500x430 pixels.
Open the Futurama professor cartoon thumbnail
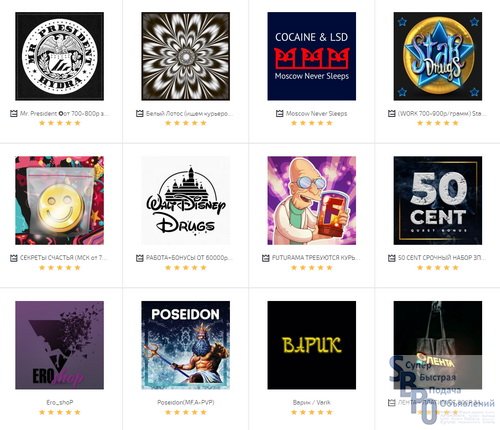pos(312,201)
